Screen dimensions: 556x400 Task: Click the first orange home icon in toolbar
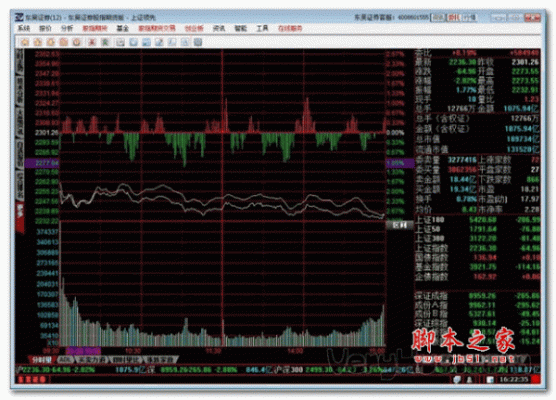(x=25, y=42)
